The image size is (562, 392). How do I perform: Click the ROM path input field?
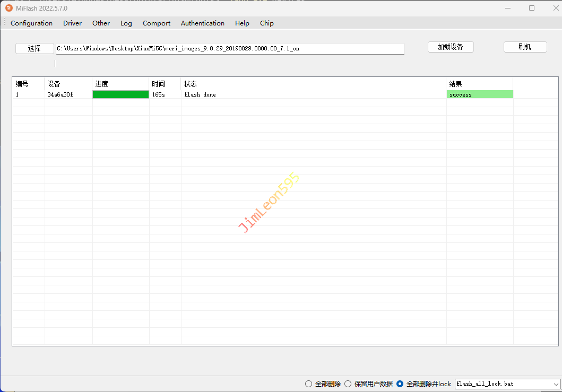click(x=230, y=49)
